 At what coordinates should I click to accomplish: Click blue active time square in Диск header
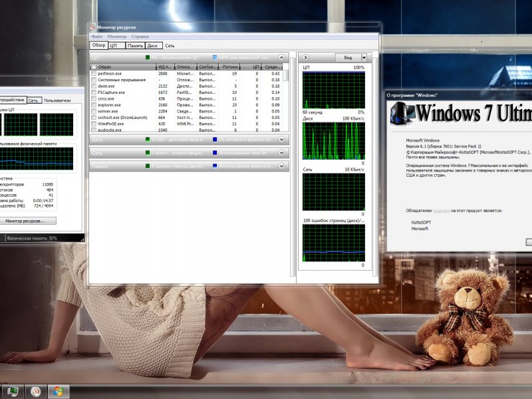click(x=215, y=140)
